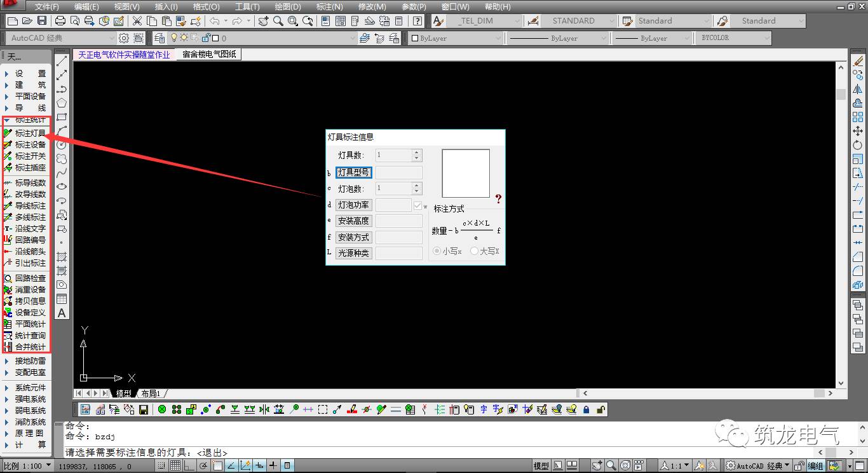This screenshot has height=473, width=868.
Task: Select the Array tool in modify toolbar
Action: point(858,117)
